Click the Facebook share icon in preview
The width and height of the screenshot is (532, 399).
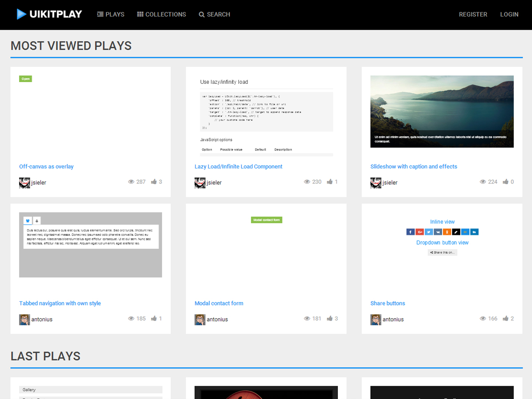pos(410,232)
